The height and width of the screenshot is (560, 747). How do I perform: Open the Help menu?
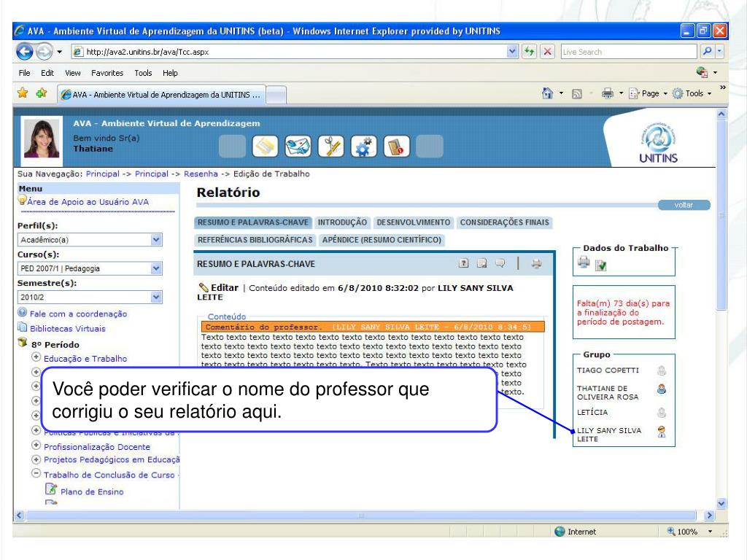170,73
